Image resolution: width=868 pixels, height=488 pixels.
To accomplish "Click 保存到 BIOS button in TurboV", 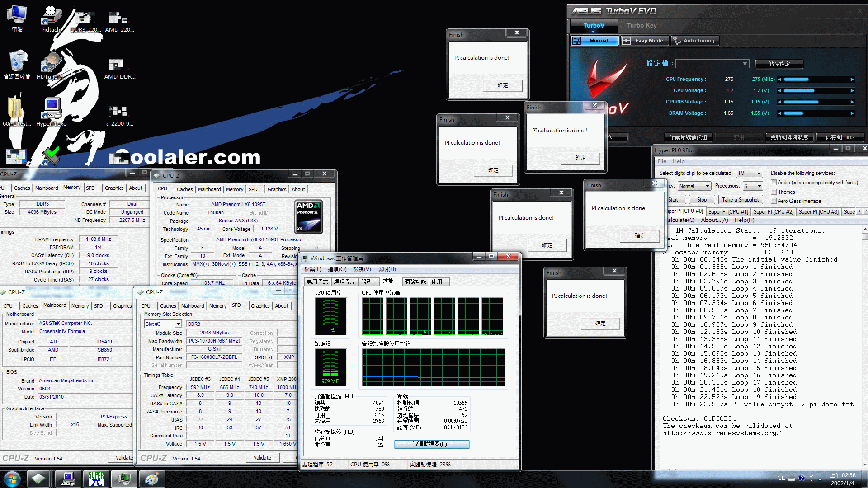I will 840,137.
